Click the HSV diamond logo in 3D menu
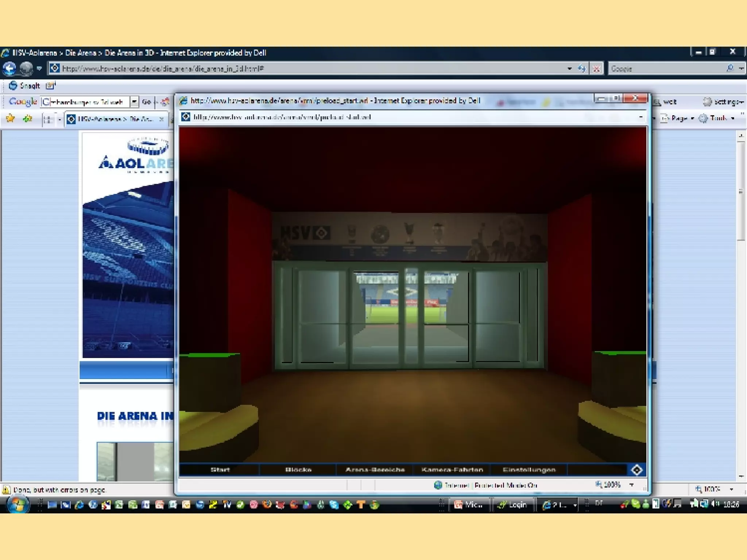This screenshot has height=560, width=747. 636,470
